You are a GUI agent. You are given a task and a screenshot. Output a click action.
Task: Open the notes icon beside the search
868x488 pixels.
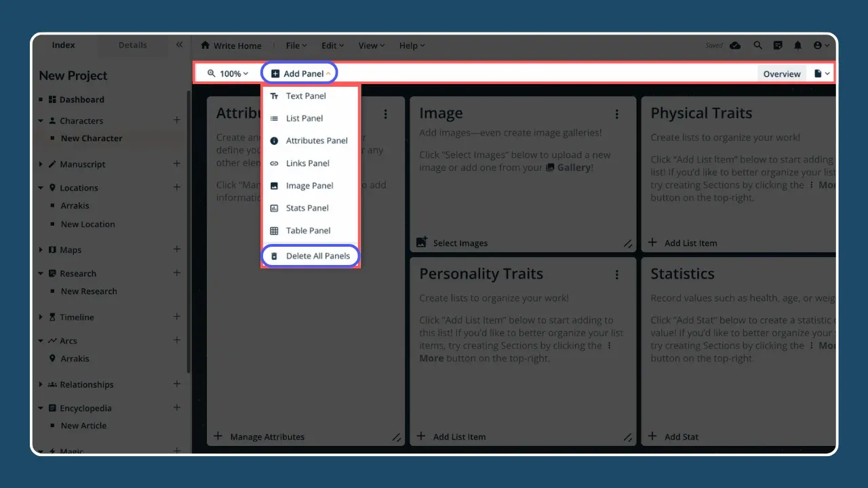[778, 45]
